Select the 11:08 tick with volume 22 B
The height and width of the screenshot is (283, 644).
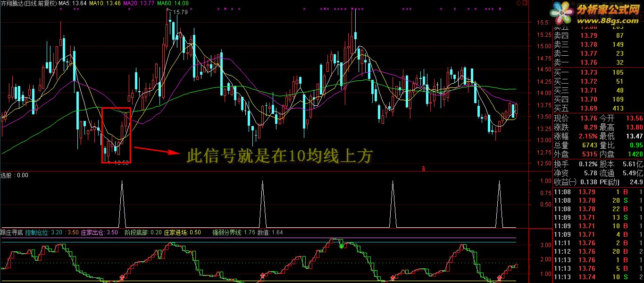598,209
